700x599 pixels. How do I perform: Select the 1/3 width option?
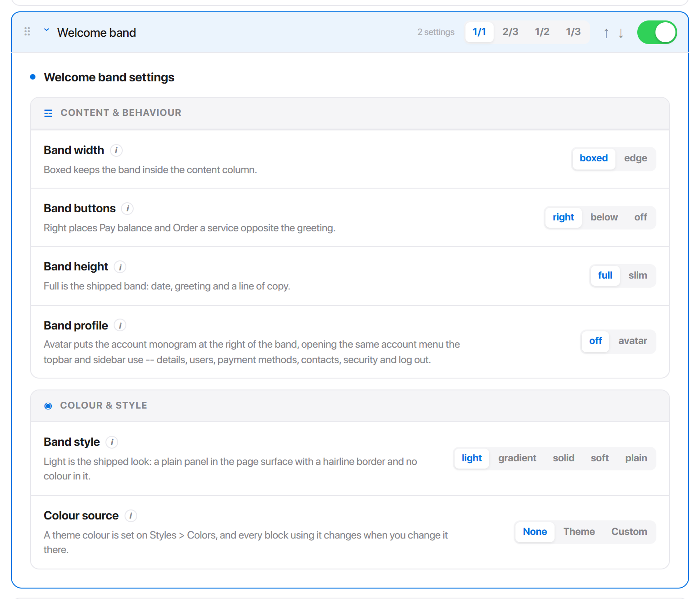pos(573,32)
